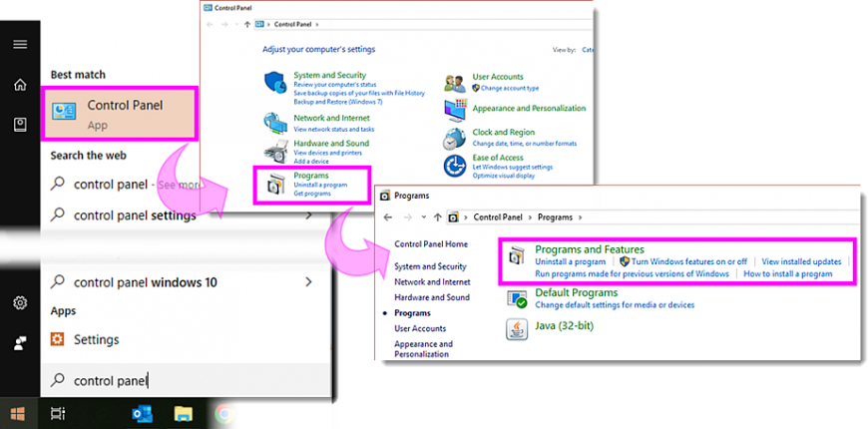Click the User Accounts people icon
Image resolution: width=868 pixels, height=429 pixels.
(455, 83)
